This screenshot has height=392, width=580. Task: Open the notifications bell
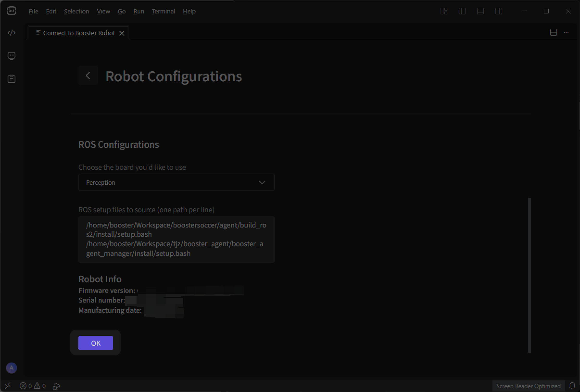point(572,386)
